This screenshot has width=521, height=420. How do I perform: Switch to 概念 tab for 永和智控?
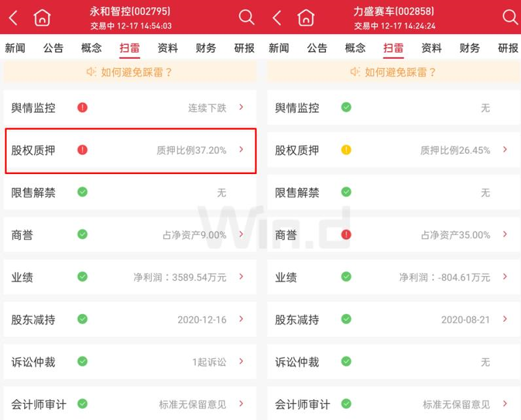point(92,48)
